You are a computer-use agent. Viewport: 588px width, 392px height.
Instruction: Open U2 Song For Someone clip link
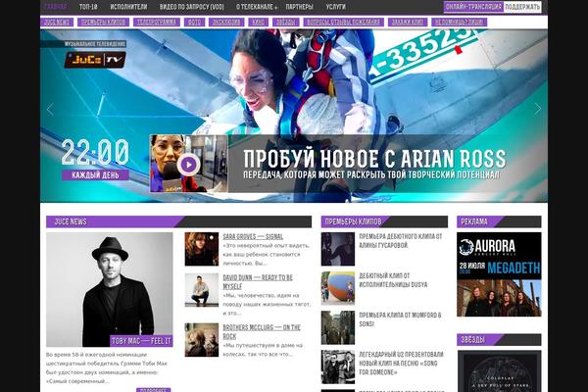tap(401, 364)
